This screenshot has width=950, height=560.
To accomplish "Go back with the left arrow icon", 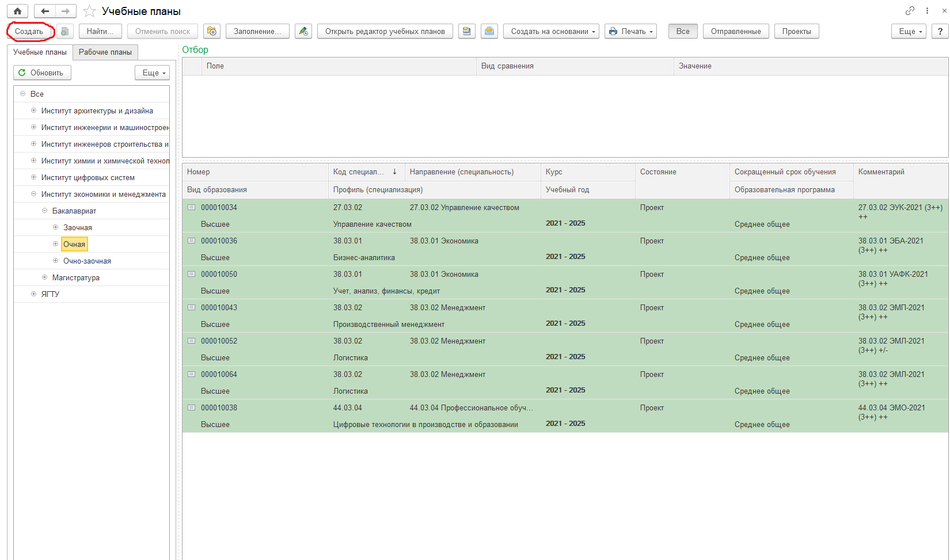I will 45,11.
